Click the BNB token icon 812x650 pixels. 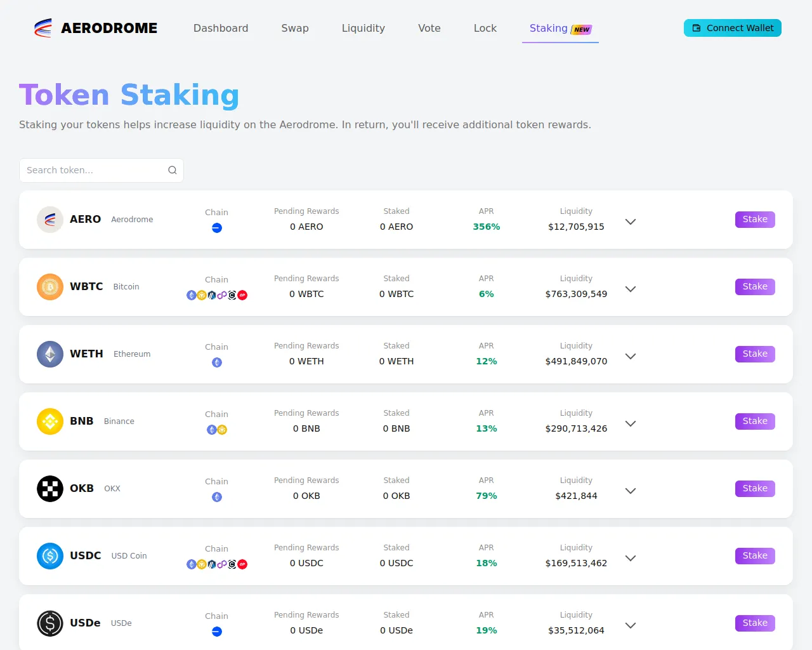point(50,421)
